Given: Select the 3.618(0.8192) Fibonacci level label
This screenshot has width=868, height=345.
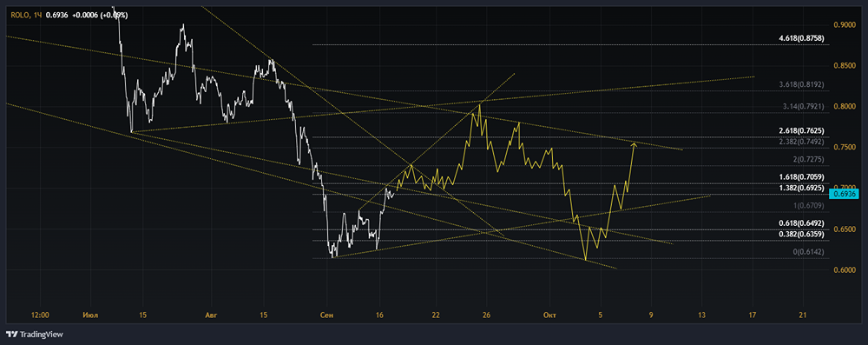Looking at the screenshot, I should pos(801,85).
